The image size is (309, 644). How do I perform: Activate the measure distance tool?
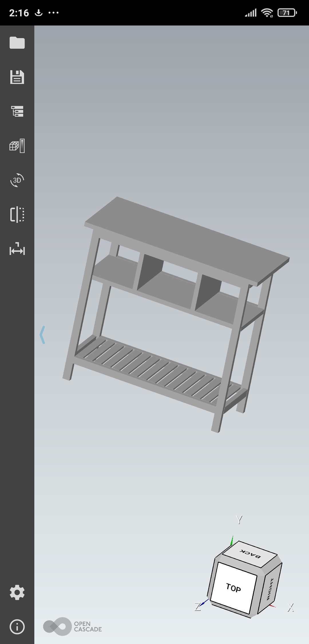17,249
